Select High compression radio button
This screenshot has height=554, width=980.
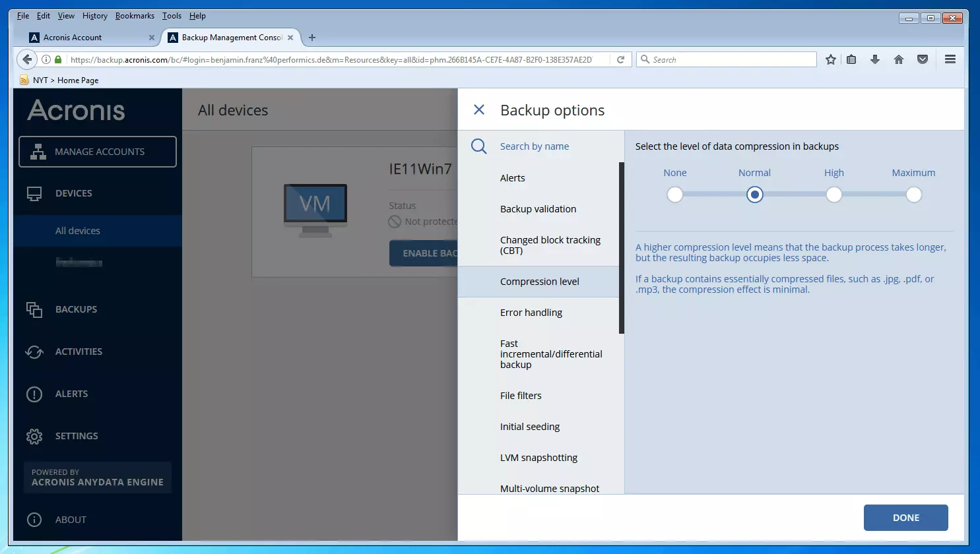(833, 195)
